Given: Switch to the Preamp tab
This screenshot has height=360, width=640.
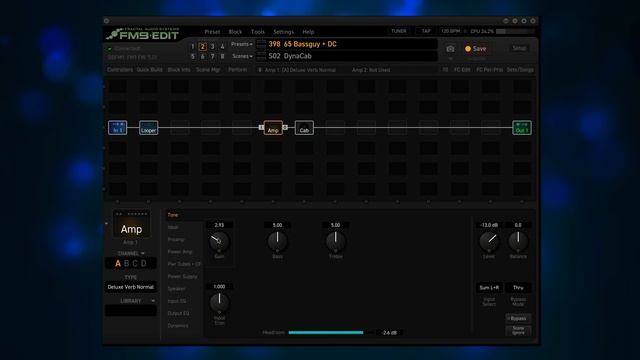Looking at the screenshot, I should (x=176, y=240).
